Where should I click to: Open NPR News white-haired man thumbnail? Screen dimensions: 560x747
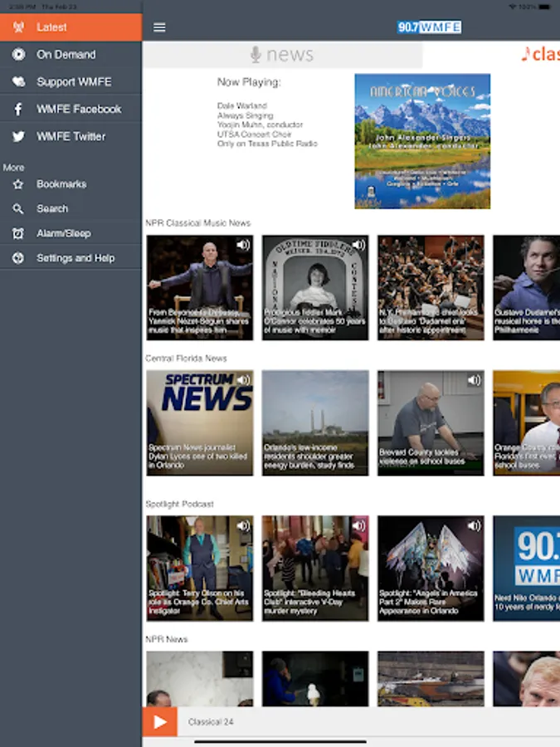[527, 679]
